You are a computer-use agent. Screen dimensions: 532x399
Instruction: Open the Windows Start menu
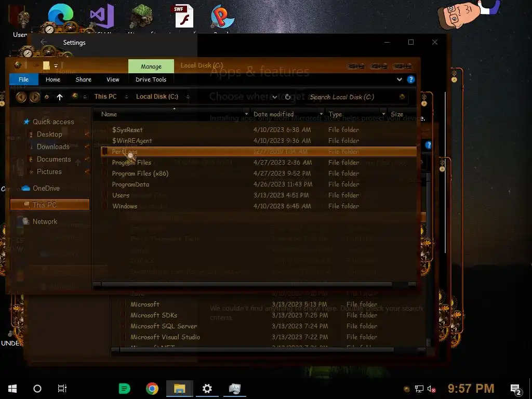12,389
